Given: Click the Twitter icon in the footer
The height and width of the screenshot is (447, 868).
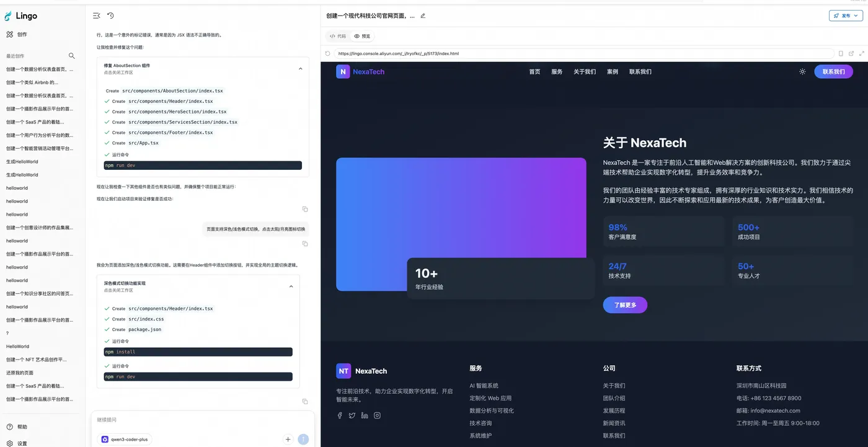Looking at the screenshot, I should [352, 415].
